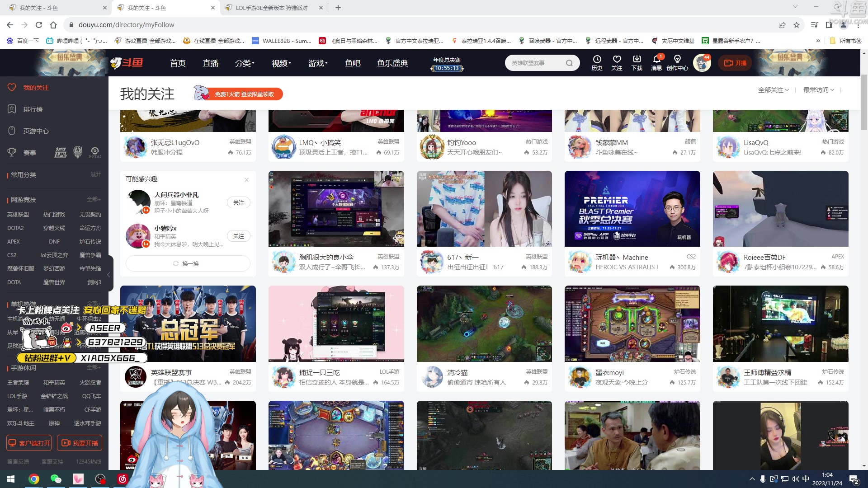Expand the 视频 nav dropdown
The image size is (868, 488).
pos(281,63)
